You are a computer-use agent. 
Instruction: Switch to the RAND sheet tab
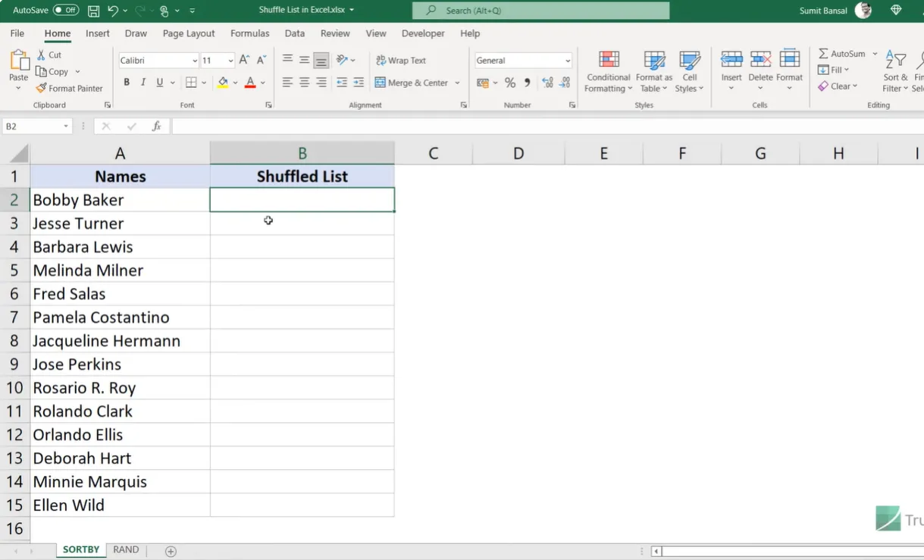pyautogui.click(x=126, y=550)
